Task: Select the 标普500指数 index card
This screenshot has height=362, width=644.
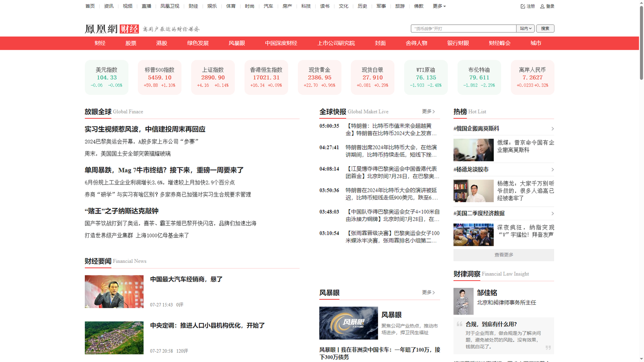Action: [x=160, y=77]
